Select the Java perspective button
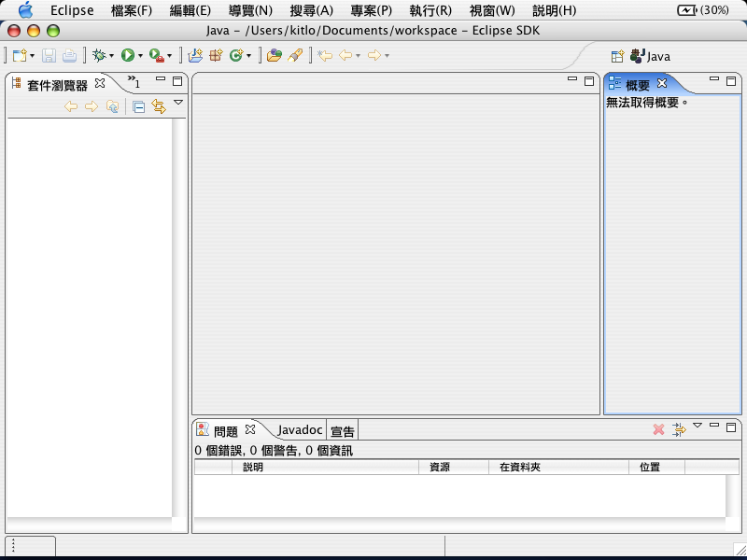747x560 pixels. (650, 56)
